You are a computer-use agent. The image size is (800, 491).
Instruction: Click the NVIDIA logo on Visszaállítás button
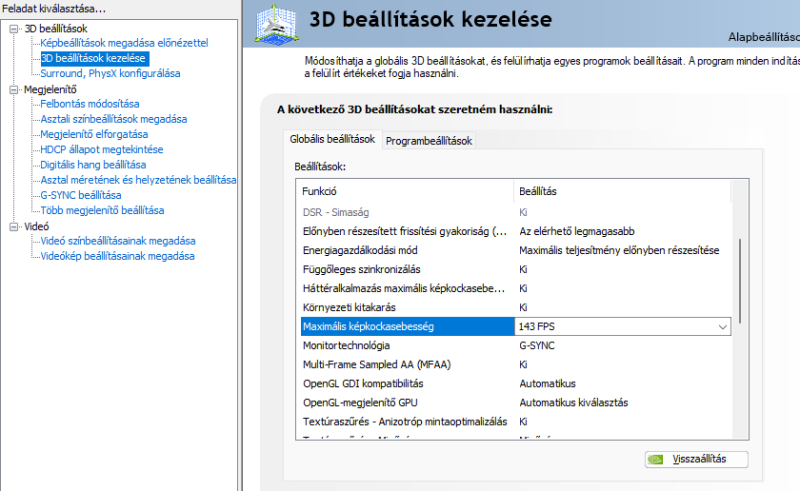tap(654, 460)
